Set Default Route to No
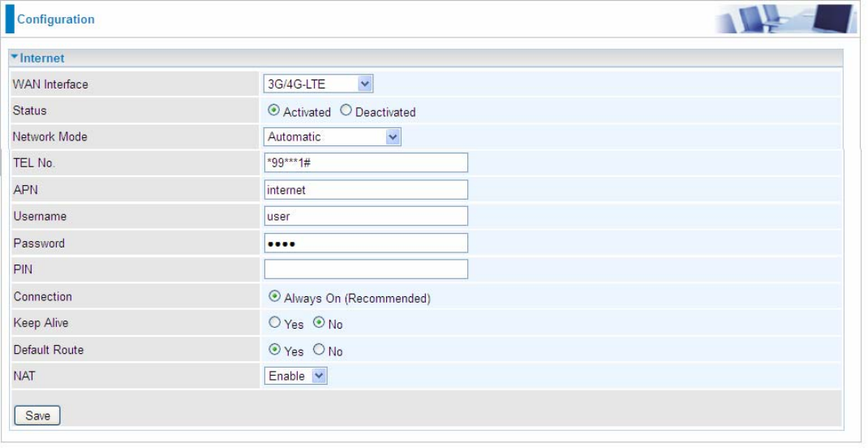The width and height of the screenshot is (868, 448). pos(319,350)
